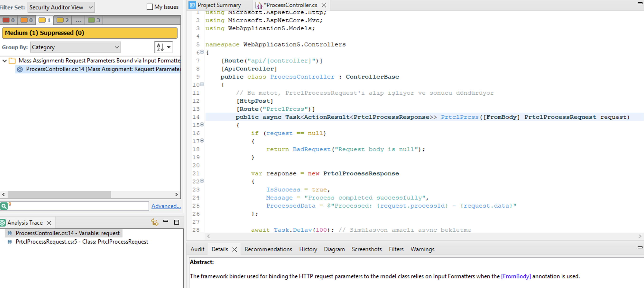Click line 14 PrtclPrcss method name
This screenshot has height=288, width=644.
click(459, 117)
